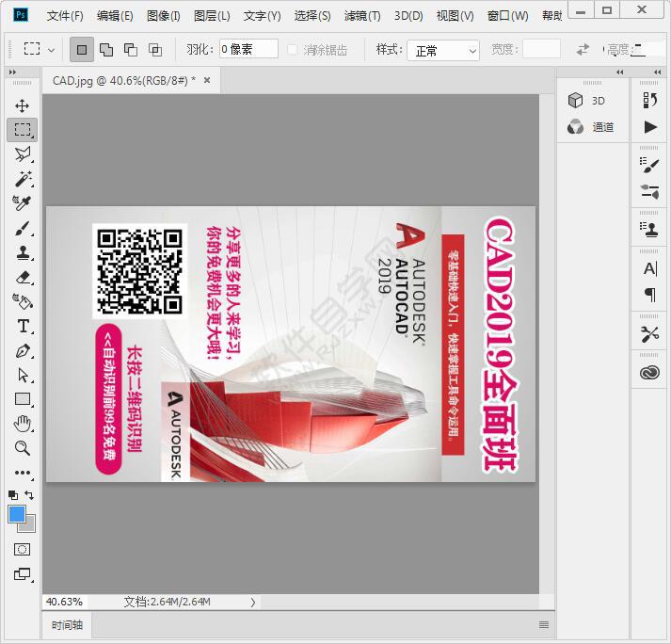
Task: Expand the tools panel double-arrow
Action: click(x=12, y=72)
